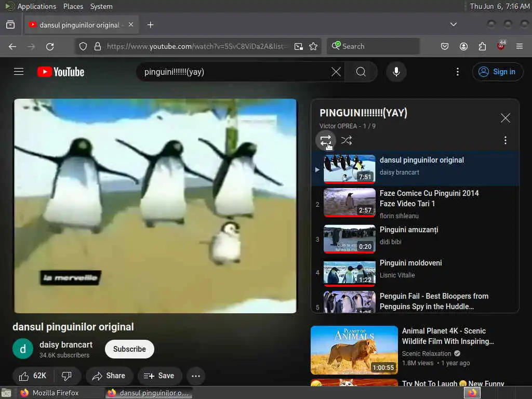This screenshot has height=399, width=532.
Task: Select 'Penguin Fail - Best Bloopers' playlist item
Action: click(x=415, y=301)
